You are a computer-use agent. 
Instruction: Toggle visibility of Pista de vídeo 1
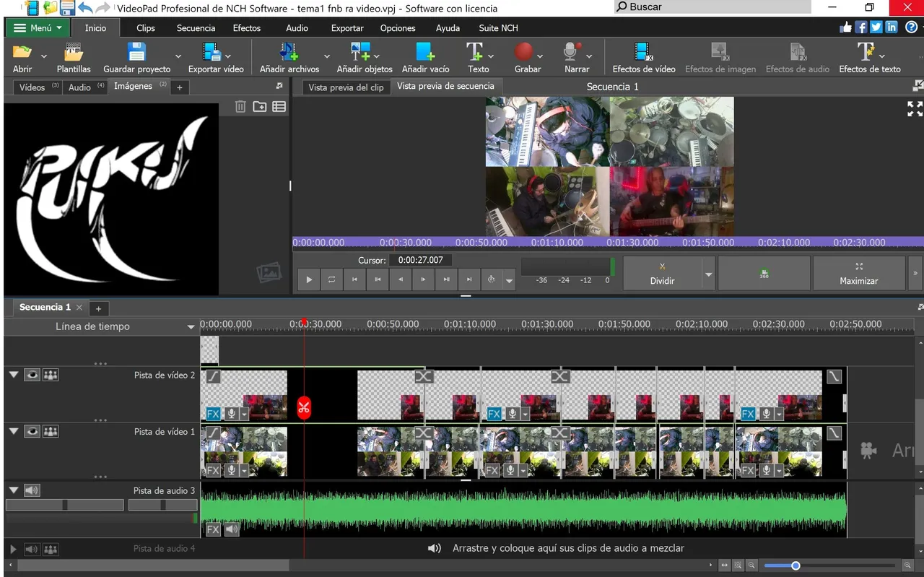32,431
